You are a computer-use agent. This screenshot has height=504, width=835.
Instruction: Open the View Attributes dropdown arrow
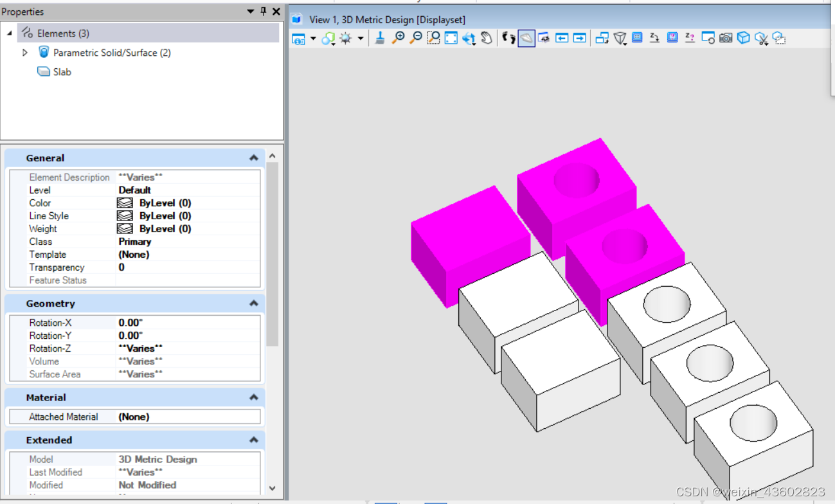[313, 39]
